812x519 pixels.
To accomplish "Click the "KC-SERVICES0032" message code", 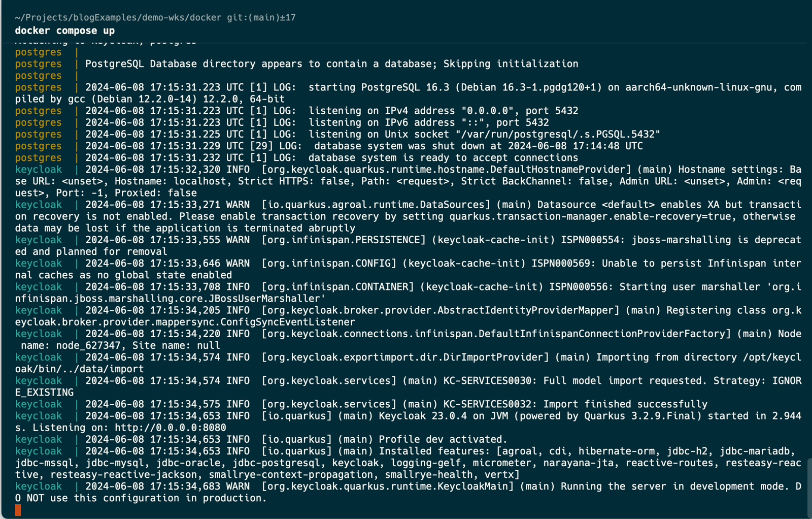I will point(487,404).
